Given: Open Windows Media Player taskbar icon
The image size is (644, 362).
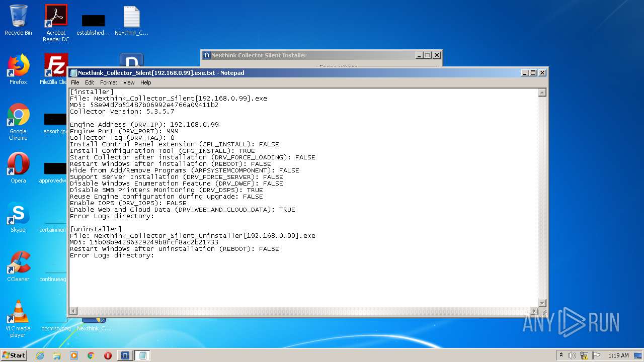Looking at the screenshot, I should [x=74, y=355].
